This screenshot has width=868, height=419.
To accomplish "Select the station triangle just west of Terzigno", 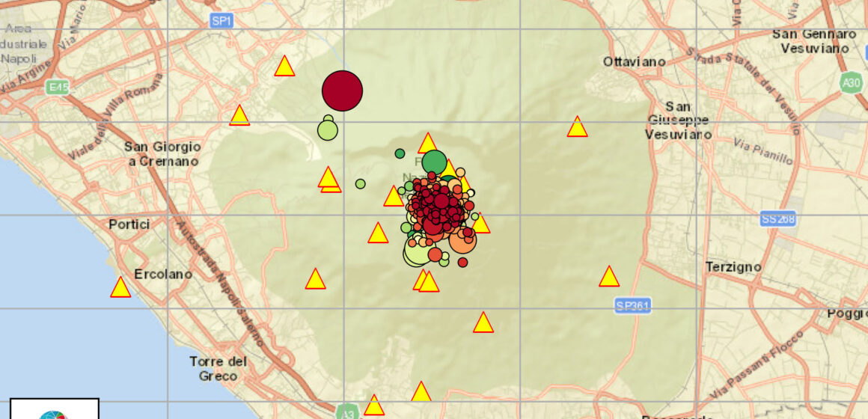I will [x=609, y=276].
